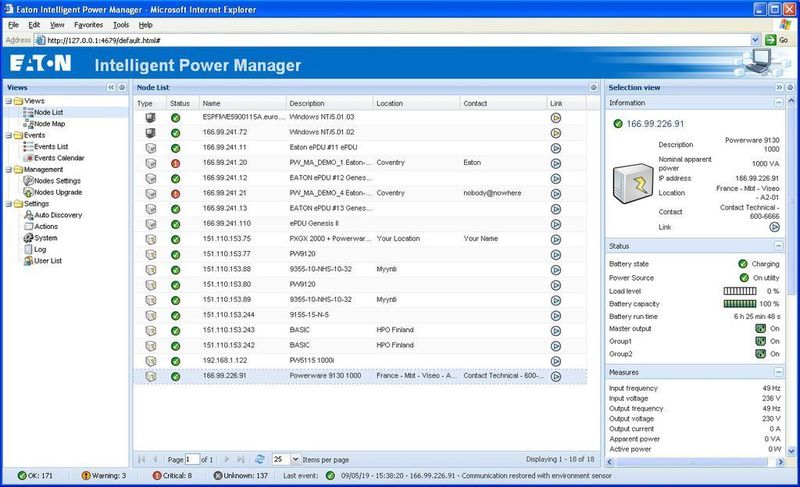800x487 pixels.
Task: Collapse the Management tree folder
Action: pyautogui.click(x=9, y=169)
